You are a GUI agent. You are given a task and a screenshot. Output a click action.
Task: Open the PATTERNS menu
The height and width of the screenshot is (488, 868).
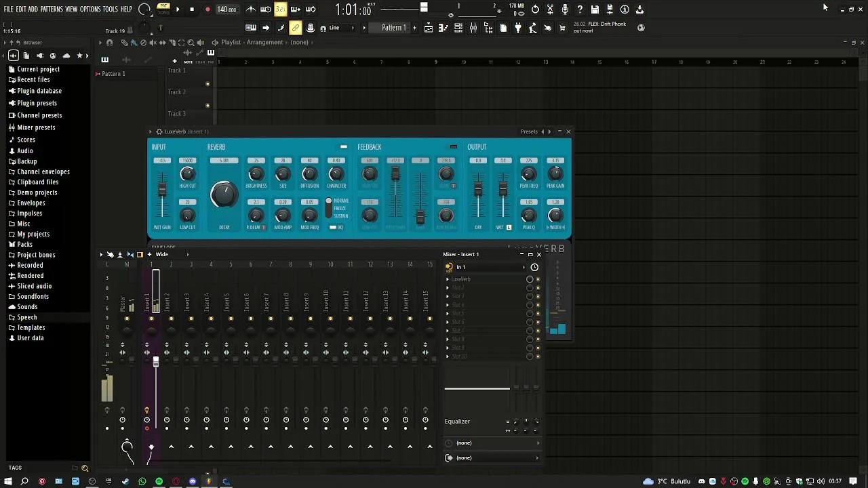click(52, 9)
